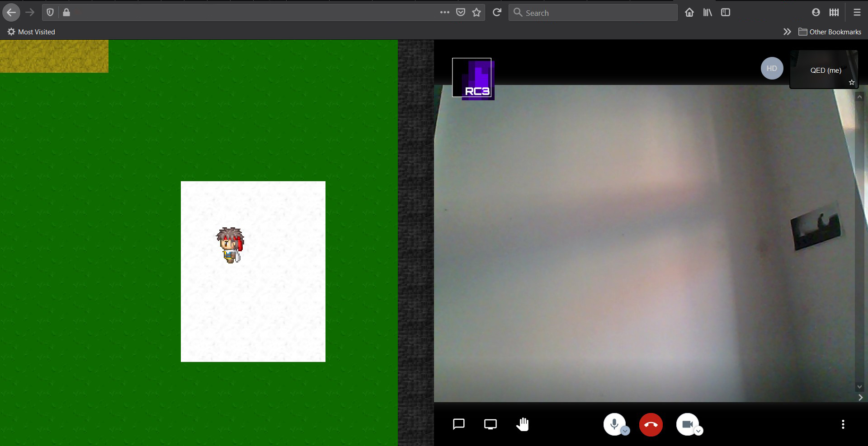Viewport: 868px width, 446px height.
Task: Expand microphone device options arrow
Action: (x=625, y=431)
